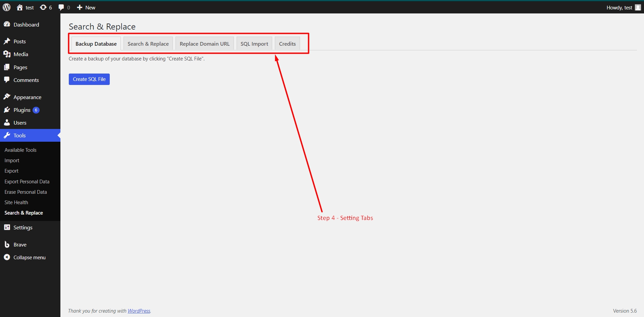Open the Credits tab
Viewport: 644px width, 317px height.
click(x=287, y=44)
